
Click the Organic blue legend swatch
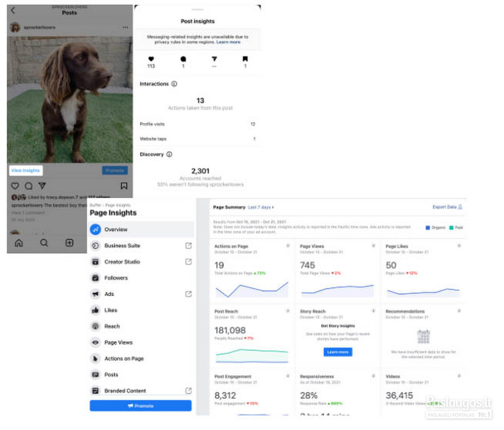pos(428,227)
